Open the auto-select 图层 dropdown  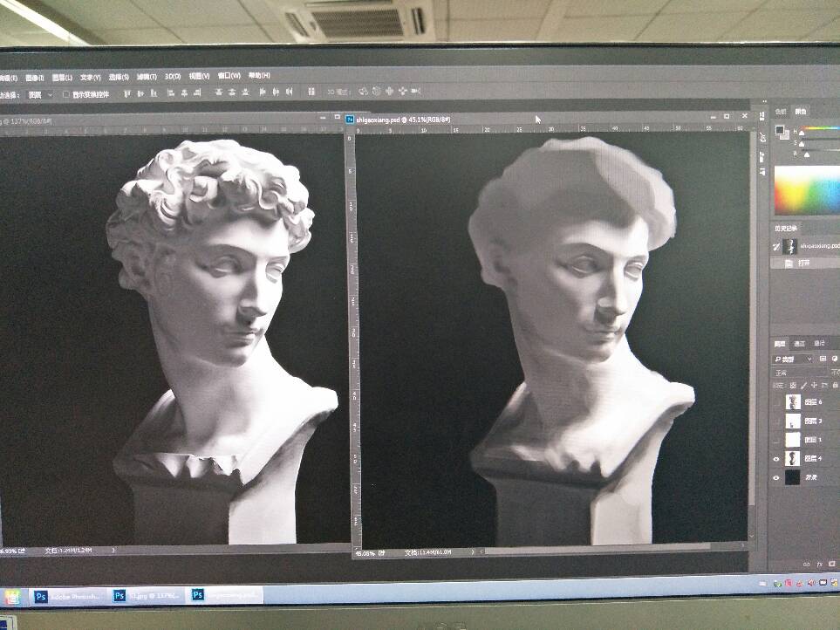click(40, 95)
